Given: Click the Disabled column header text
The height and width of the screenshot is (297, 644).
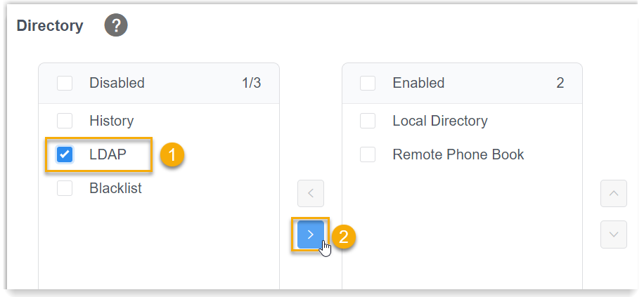Looking at the screenshot, I should (x=117, y=83).
